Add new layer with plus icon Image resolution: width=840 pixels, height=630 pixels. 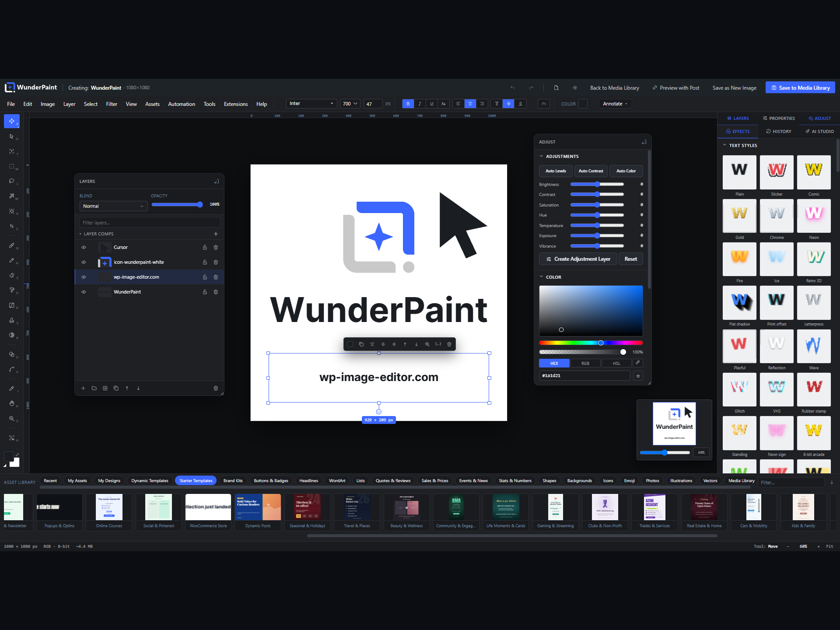click(83, 388)
